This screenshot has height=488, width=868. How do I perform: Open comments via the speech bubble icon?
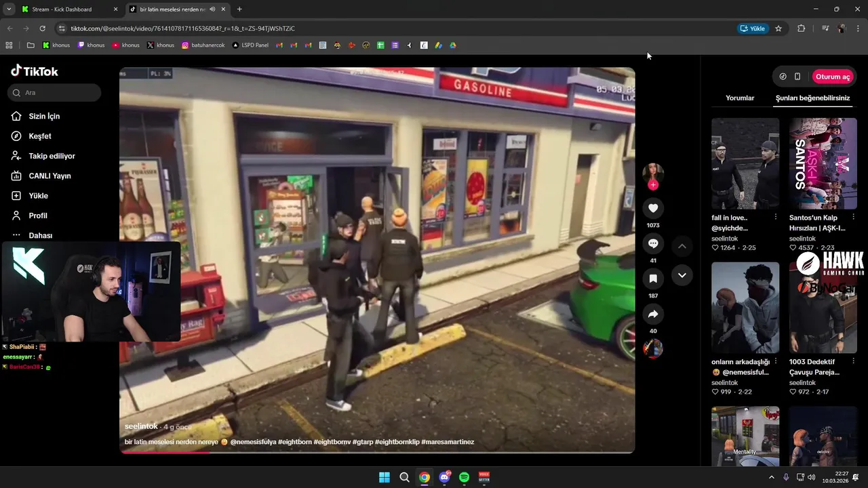pos(653,243)
